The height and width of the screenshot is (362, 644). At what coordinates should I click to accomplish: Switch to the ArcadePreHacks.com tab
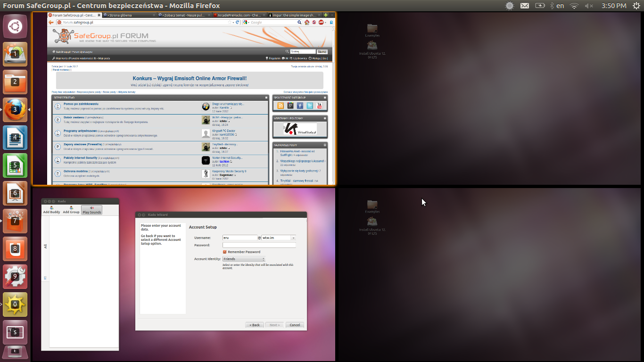pyautogui.click(x=239, y=15)
